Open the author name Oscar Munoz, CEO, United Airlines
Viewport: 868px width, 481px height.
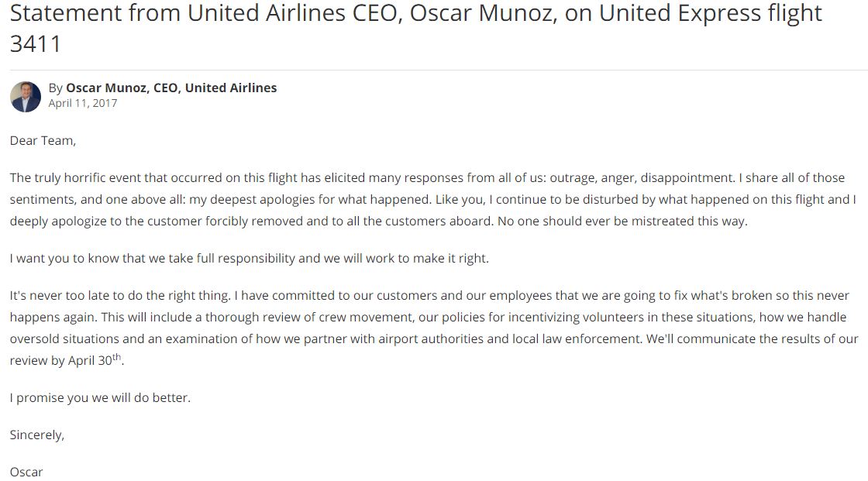coord(171,88)
